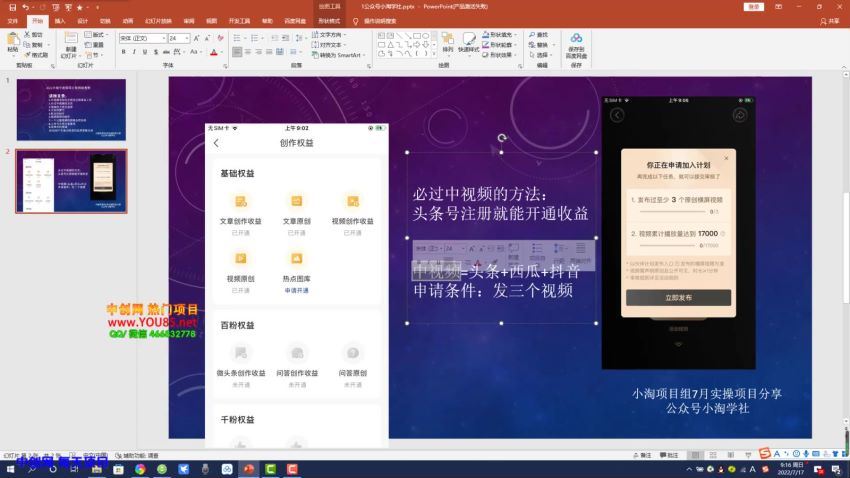Click the oval shape in shapes gallery
This screenshot has height=478, width=850.
[426, 36]
